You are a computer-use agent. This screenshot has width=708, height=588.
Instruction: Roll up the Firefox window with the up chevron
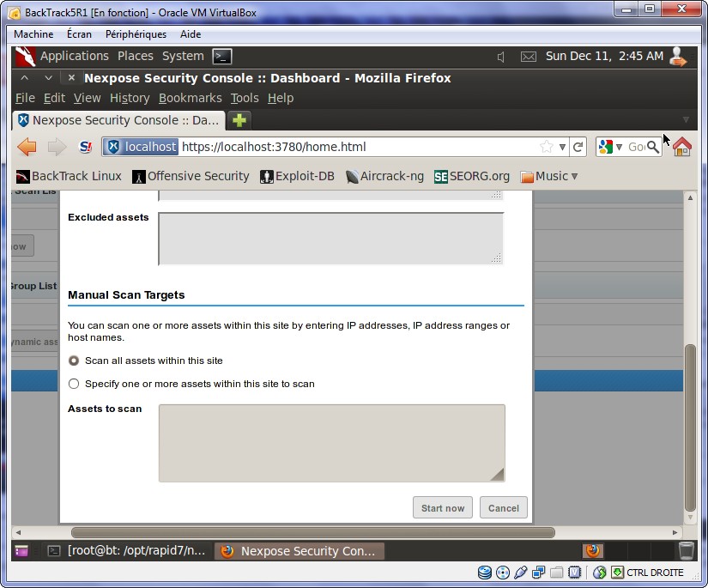25,77
